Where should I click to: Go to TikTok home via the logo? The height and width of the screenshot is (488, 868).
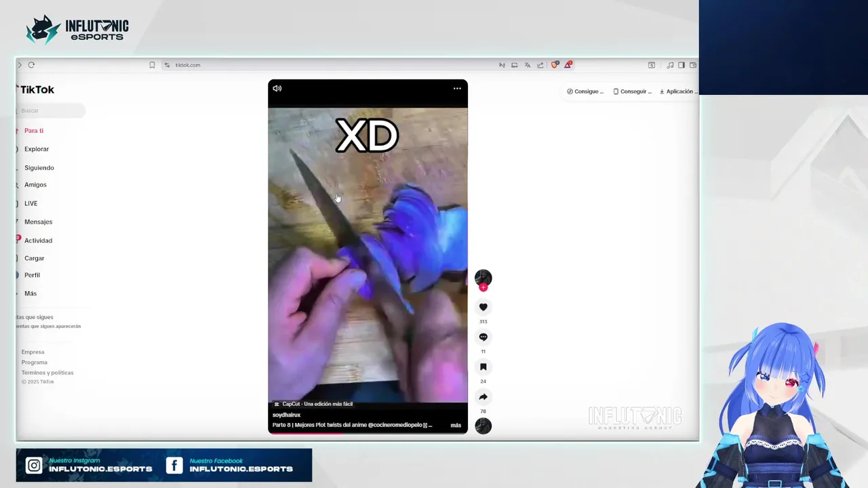click(x=35, y=89)
